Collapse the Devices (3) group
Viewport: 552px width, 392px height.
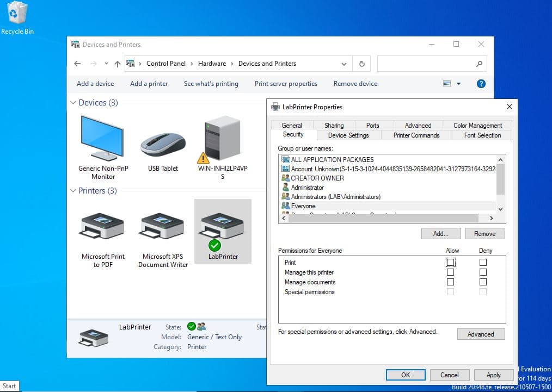(73, 103)
